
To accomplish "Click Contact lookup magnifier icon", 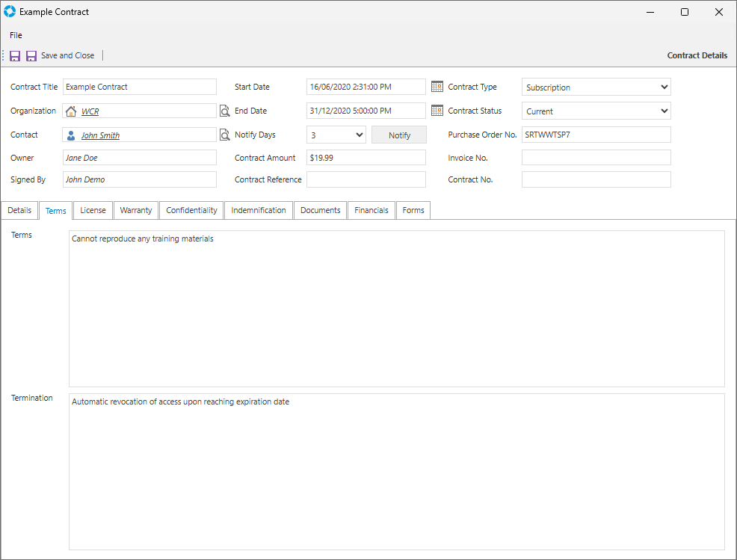I will [225, 135].
